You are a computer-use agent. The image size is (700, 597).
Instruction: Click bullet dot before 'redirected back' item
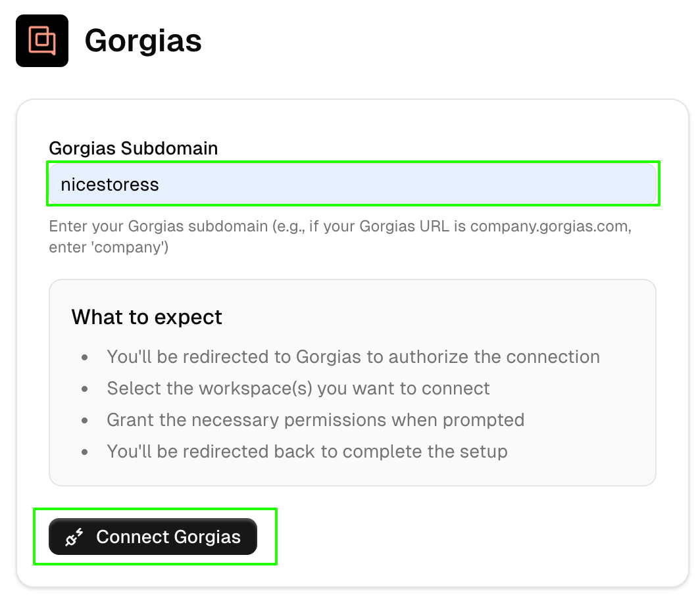coord(85,452)
